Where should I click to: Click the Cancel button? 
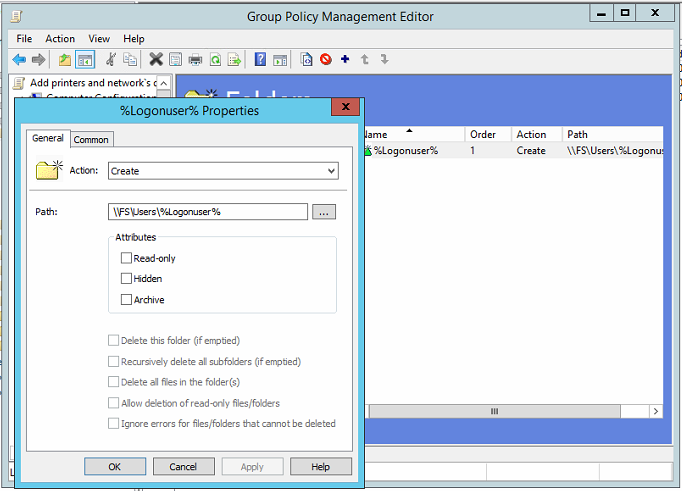point(184,467)
